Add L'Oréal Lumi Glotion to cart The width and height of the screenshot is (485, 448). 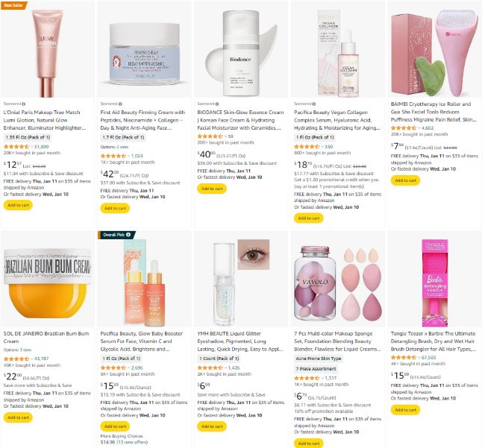18,205
